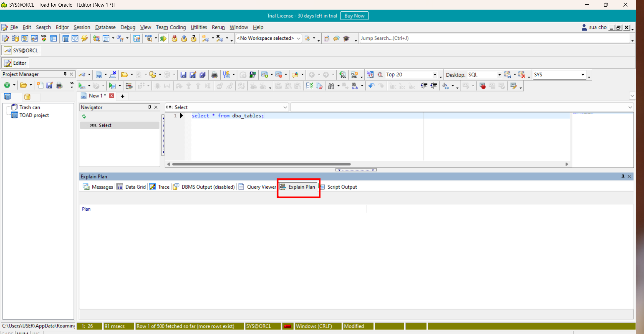Click Execute statement green play icon

(81, 86)
